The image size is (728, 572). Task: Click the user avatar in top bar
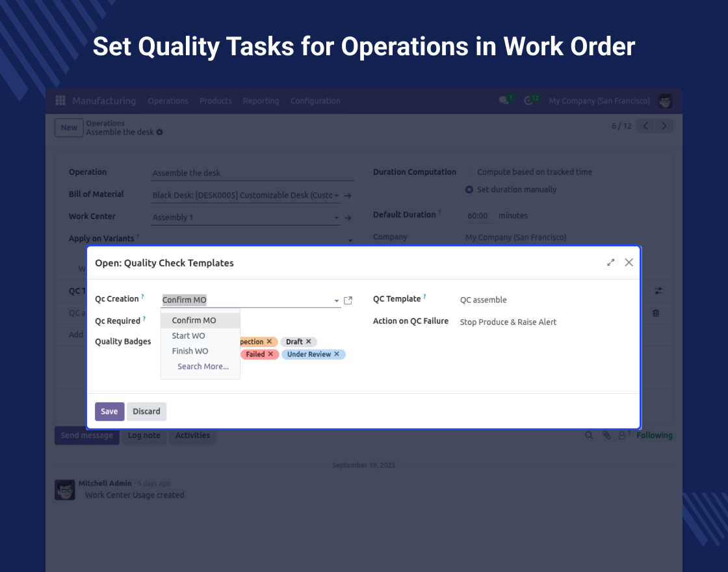pos(665,101)
